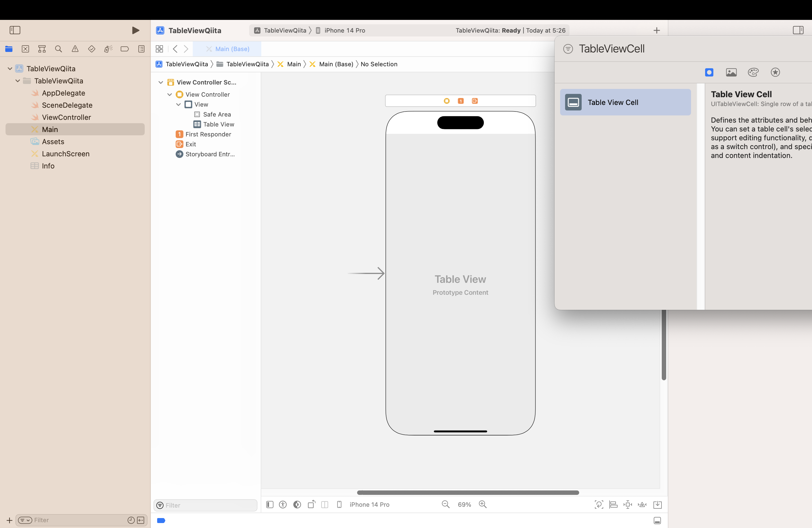812x528 pixels.
Task: Show the image library tab in Library
Action: click(731, 72)
